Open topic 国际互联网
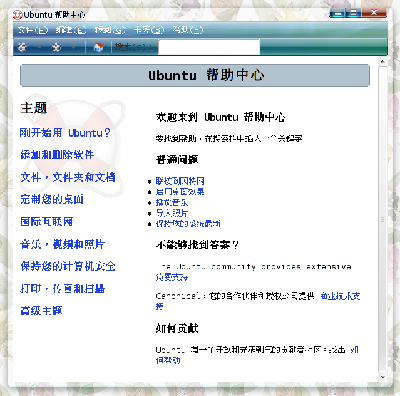This screenshot has width=400, height=396. (47, 221)
